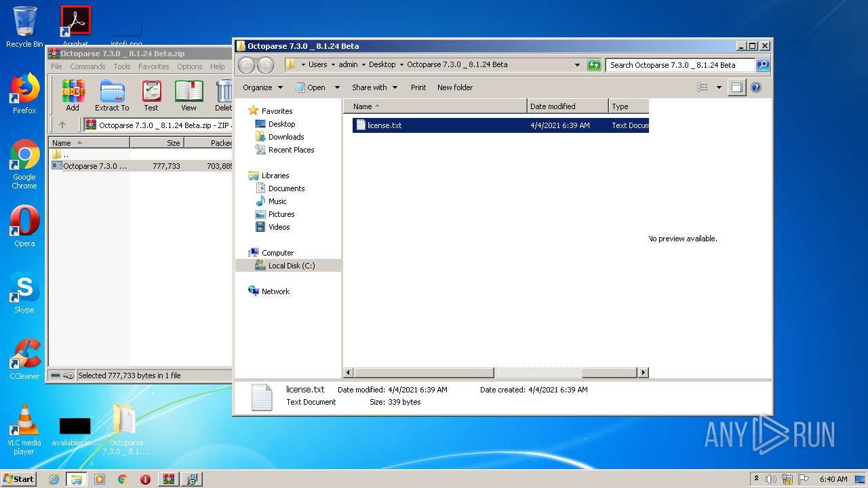Open the WinRAR Options menu

pos(190,66)
